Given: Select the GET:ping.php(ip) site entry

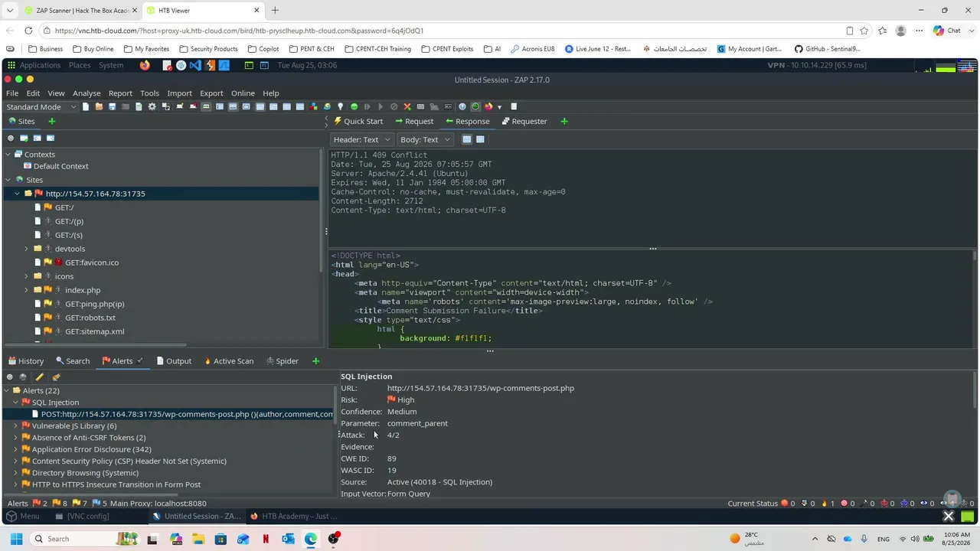Looking at the screenshot, I should [95, 304].
